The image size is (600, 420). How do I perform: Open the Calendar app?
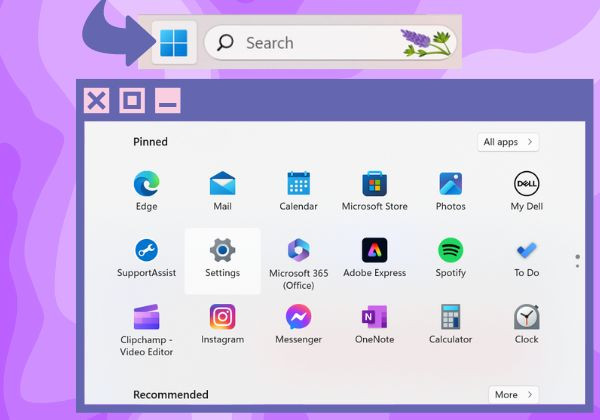click(x=298, y=190)
